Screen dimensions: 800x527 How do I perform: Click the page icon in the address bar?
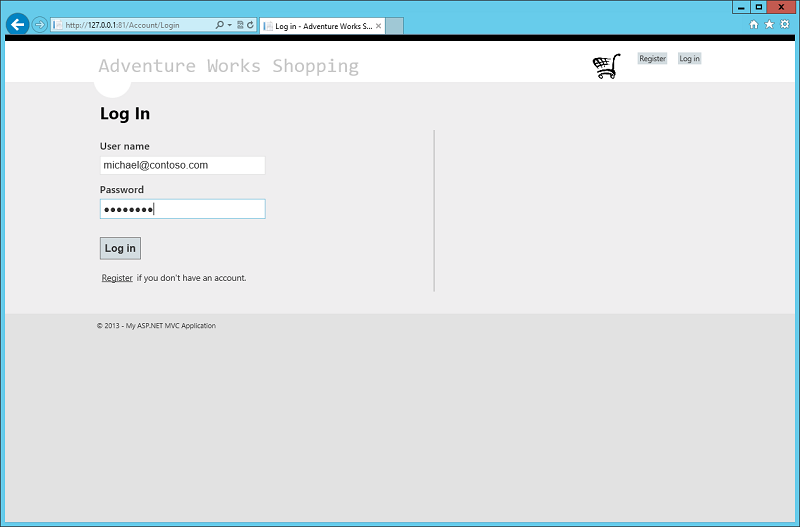tap(58, 24)
